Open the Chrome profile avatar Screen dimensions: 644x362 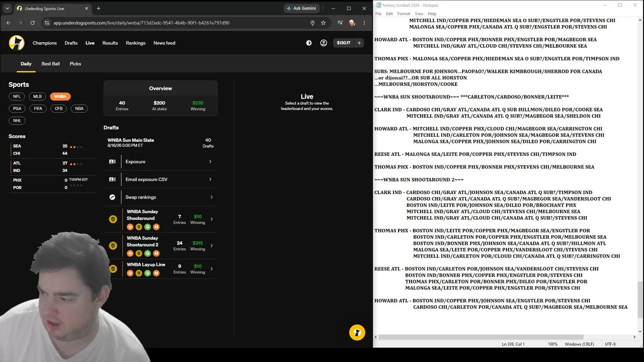tap(352, 23)
